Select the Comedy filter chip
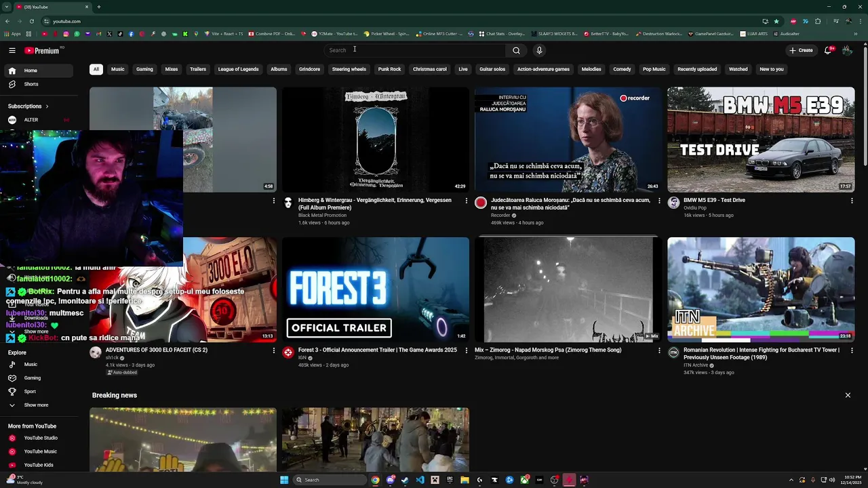 [x=622, y=69]
